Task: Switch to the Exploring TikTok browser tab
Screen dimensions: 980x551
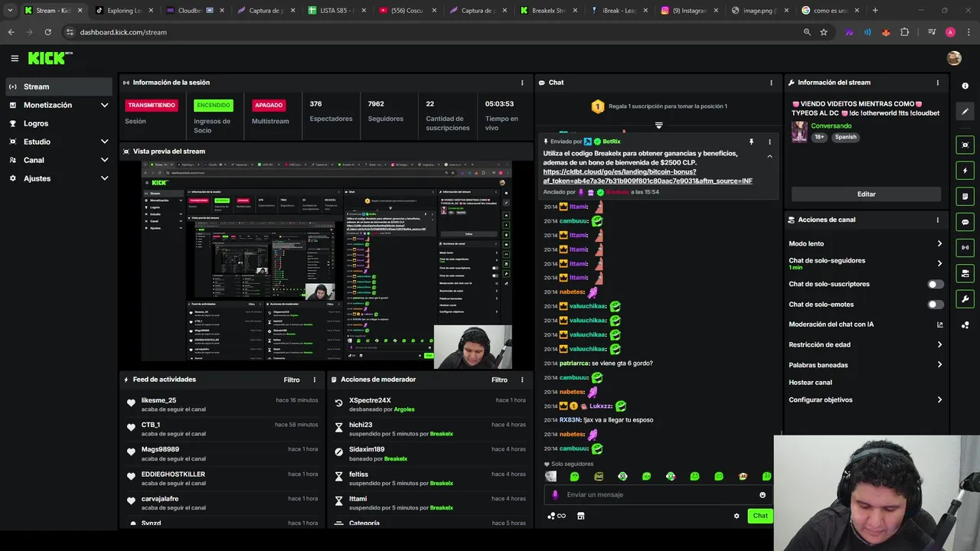Action: coord(122,11)
